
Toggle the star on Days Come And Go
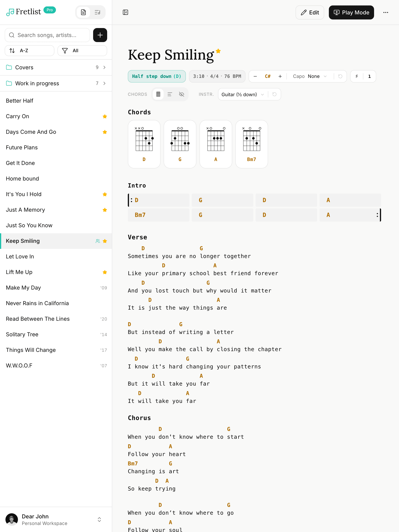(105, 132)
